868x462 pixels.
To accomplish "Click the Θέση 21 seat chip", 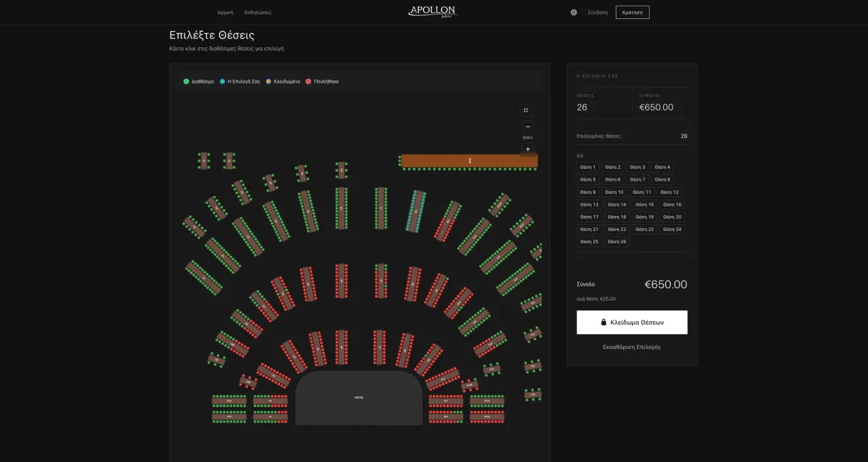I will point(590,230).
